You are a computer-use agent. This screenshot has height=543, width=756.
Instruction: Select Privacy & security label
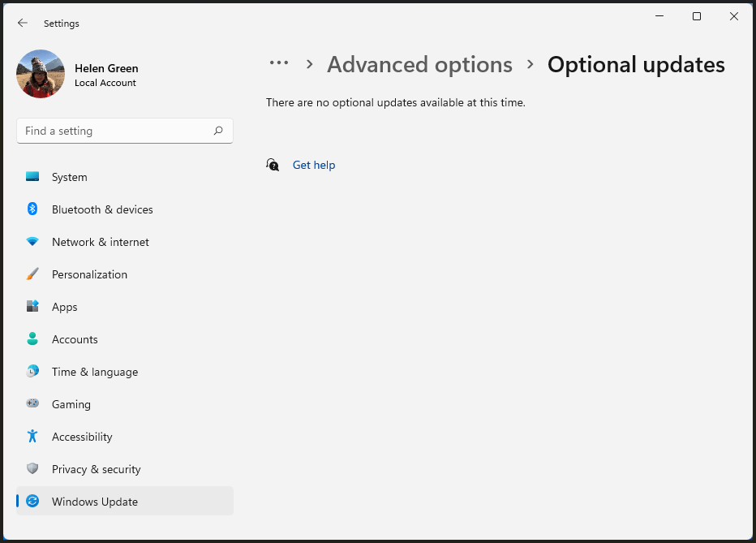[x=97, y=469]
